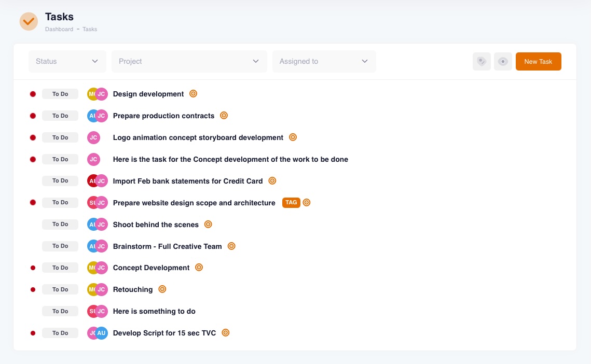
Task: Click the New Task button
Action: (538, 61)
